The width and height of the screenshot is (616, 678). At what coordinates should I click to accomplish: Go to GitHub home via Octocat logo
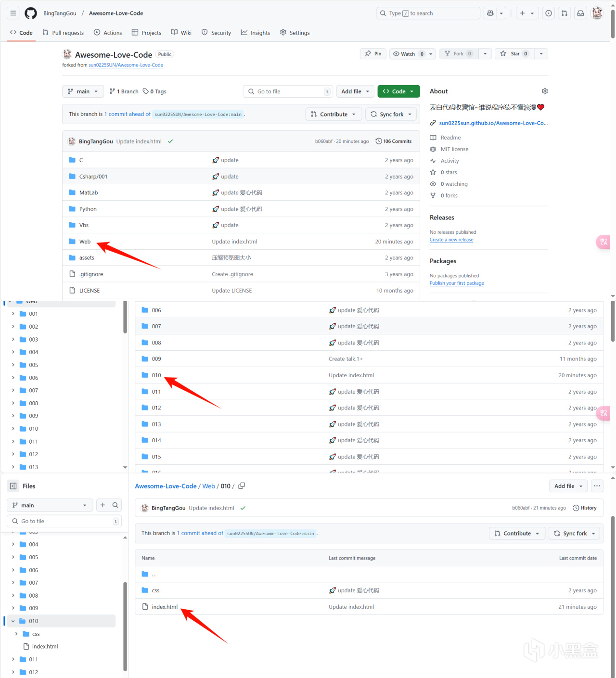(x=31, y=13)
